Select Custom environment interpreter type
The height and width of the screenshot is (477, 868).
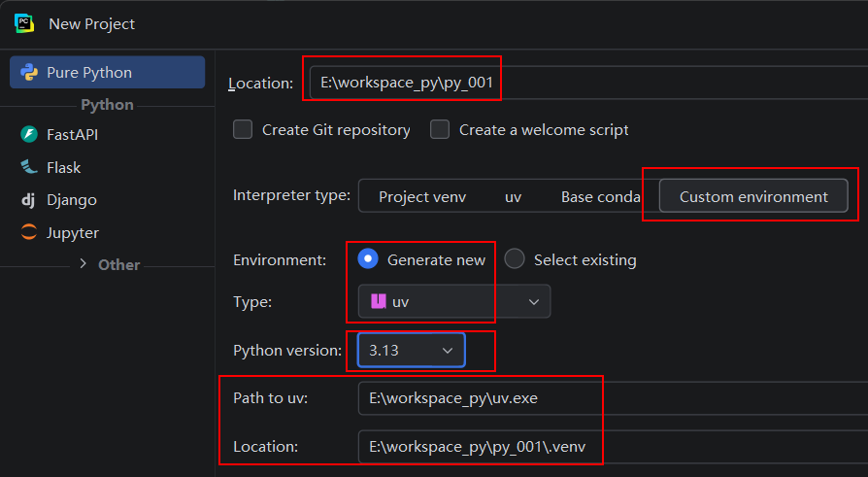pyautogui.click(x=753, y=196)
